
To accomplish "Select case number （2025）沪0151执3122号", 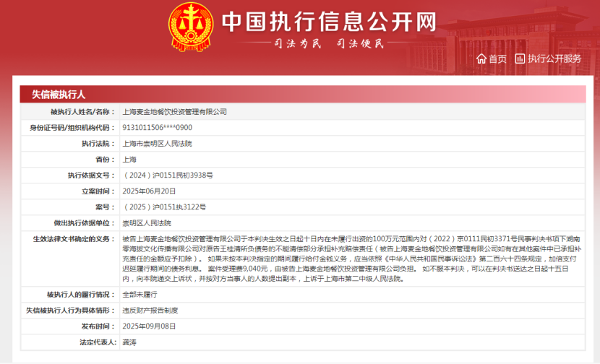I will [x=164, y=207].
